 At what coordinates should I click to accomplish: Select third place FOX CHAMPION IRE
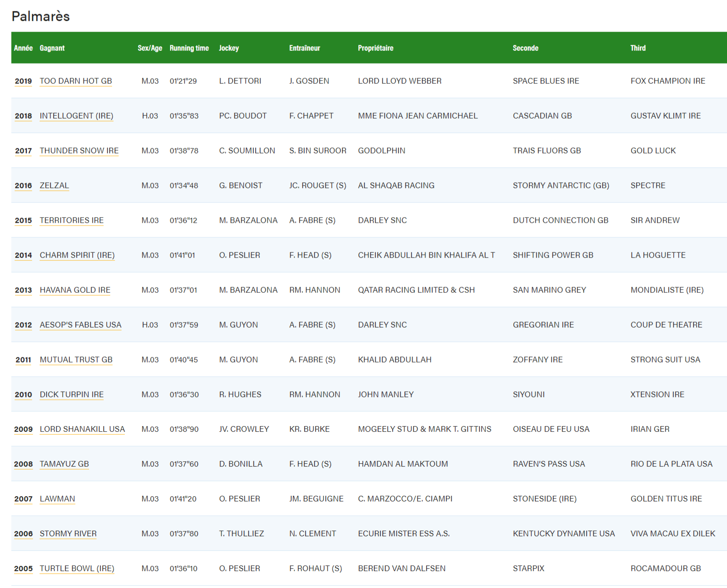[668, 81]
